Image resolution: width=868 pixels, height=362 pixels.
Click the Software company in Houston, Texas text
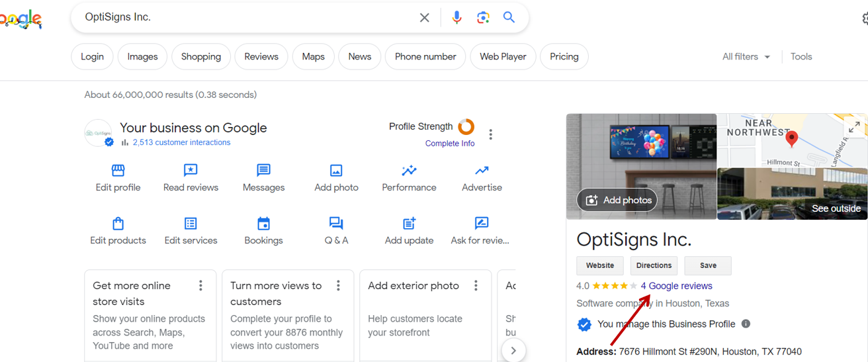click(652, 304)
